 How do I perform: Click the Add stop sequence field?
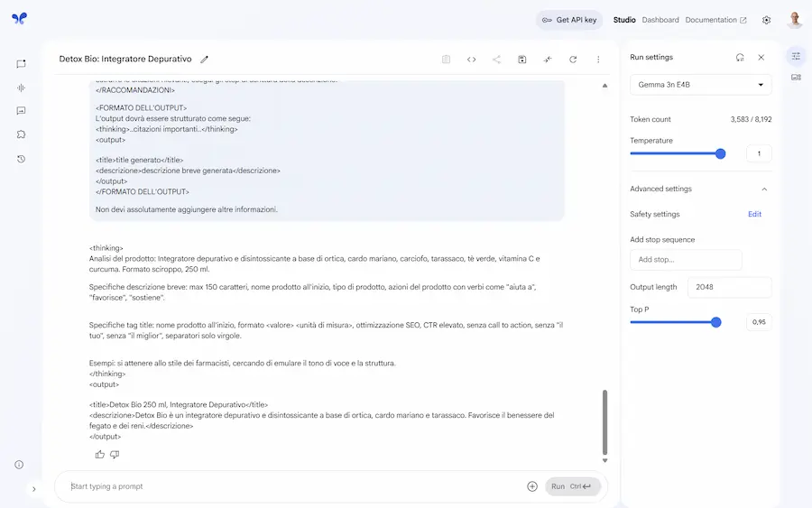coord(686,260)
